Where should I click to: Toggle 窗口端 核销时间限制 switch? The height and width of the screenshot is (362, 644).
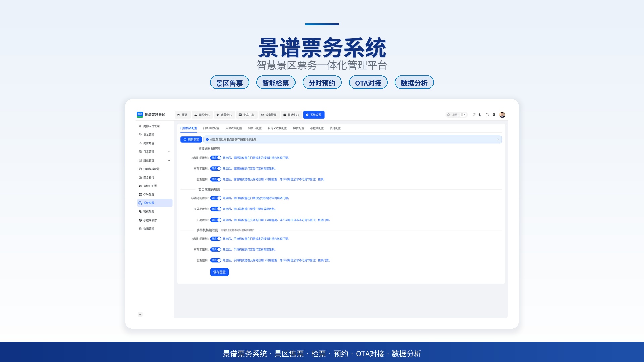[x=216, y=198]
